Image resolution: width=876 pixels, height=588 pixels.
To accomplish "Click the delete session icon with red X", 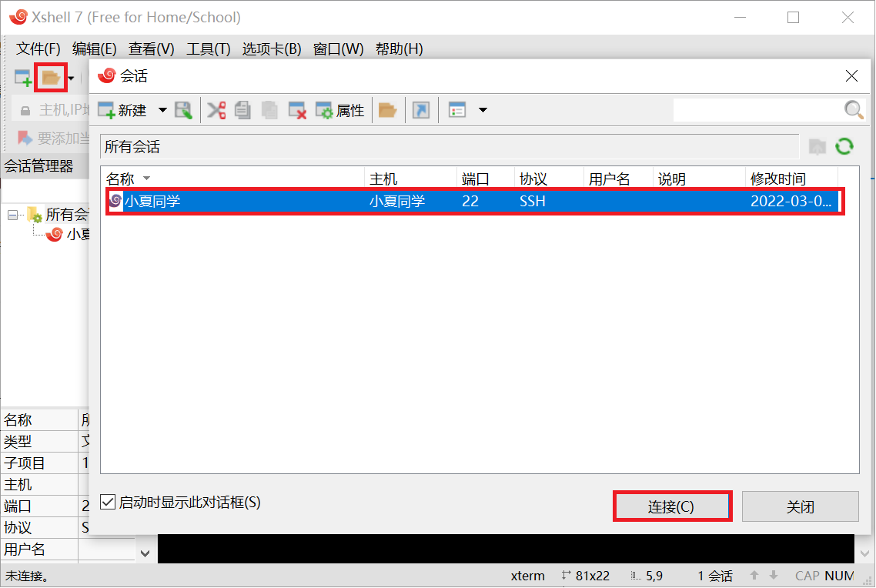I will 297,111.
